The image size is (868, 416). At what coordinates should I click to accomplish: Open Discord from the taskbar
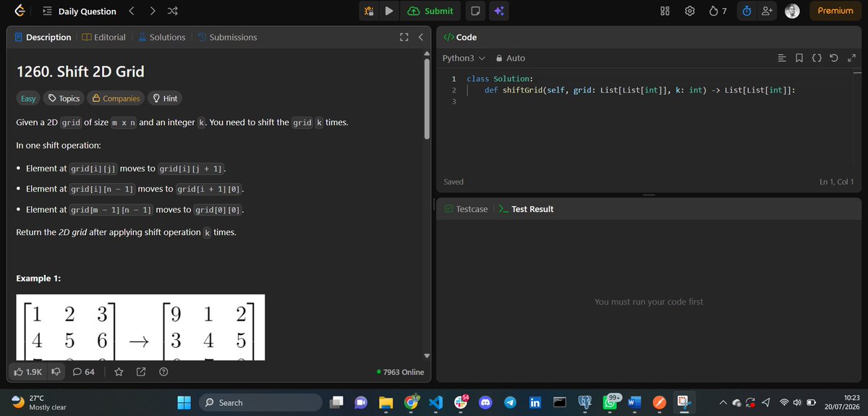(x=485, y=402)
